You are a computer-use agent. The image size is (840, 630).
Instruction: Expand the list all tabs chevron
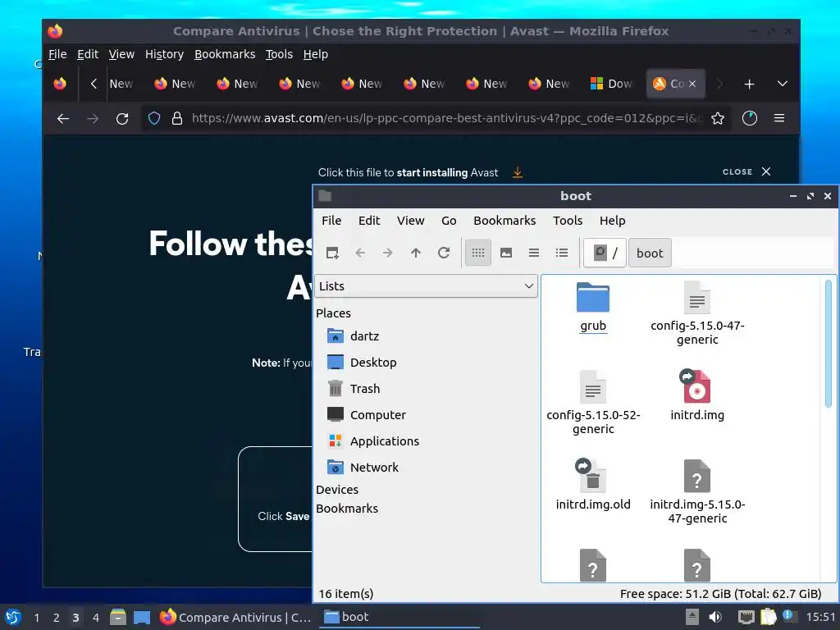[782, 84]
